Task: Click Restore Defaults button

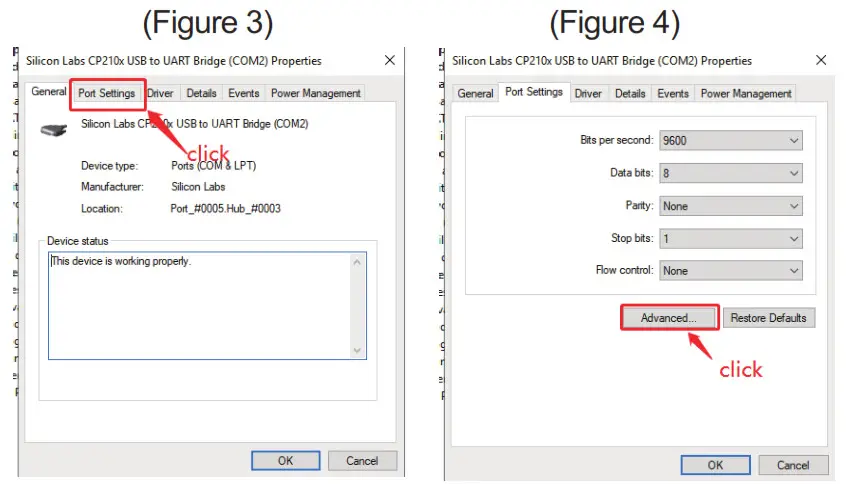Action: 768,318
